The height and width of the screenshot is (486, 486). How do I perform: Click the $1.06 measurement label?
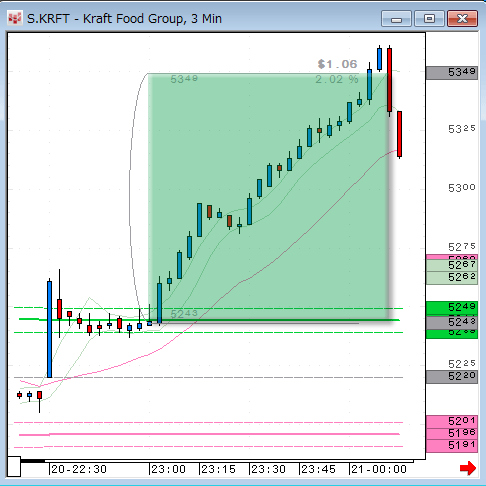coord(337,64)
